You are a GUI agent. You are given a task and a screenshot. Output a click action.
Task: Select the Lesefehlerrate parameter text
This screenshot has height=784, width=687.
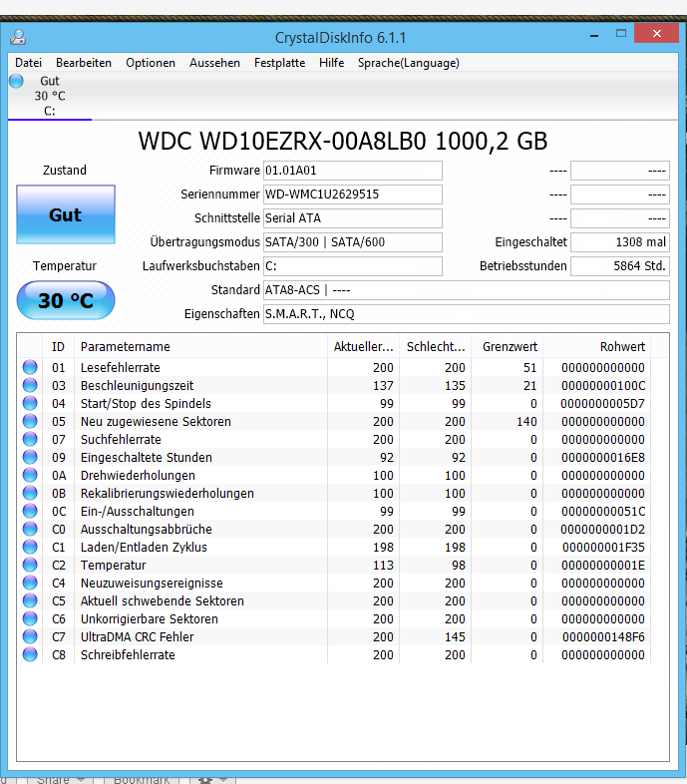pyautogui.click(x=121, y=367)
